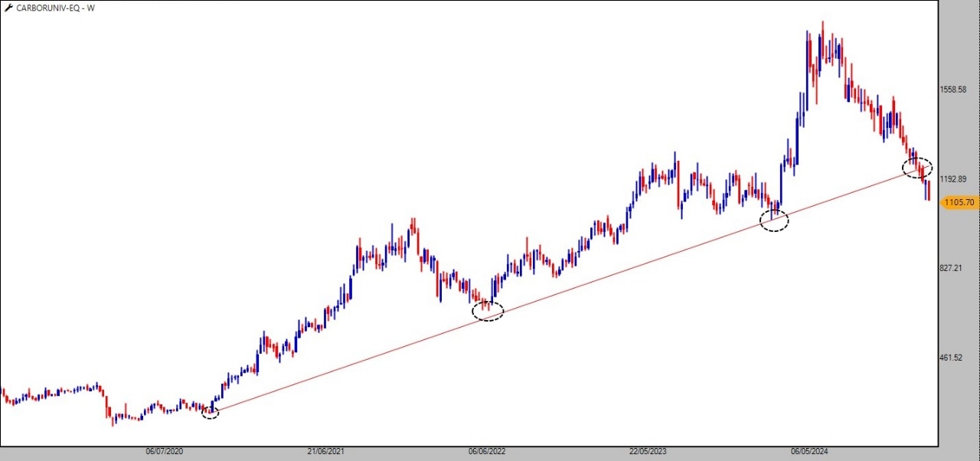Click the CARBORUNIV-EQ - W symbol label
980x461 pixels.
(x=50, y=8)
